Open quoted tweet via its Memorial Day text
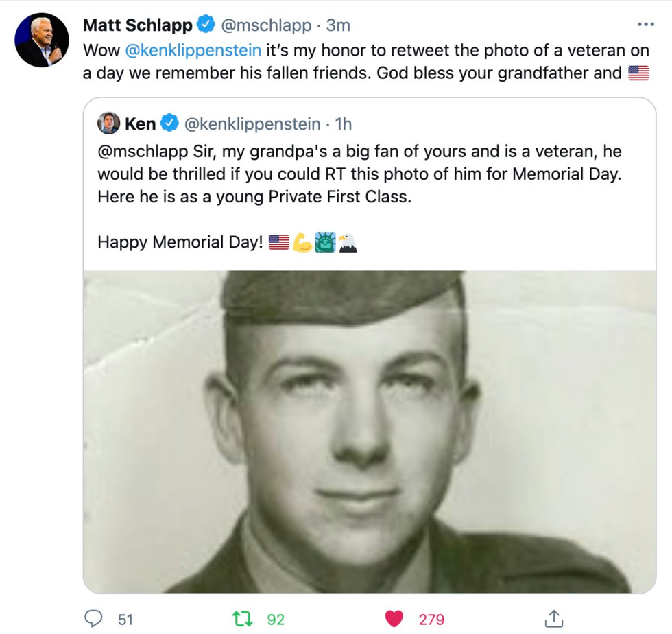 pos(359,171)
